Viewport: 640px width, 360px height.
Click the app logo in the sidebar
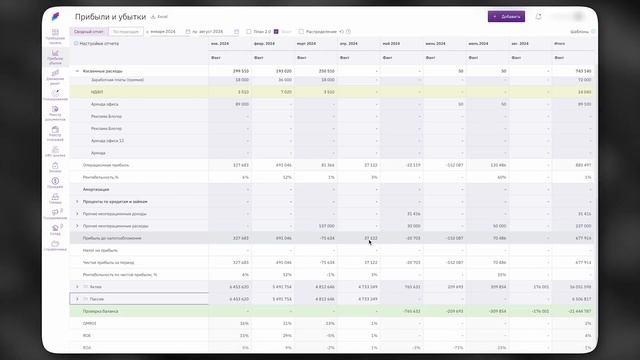(56, 16)
